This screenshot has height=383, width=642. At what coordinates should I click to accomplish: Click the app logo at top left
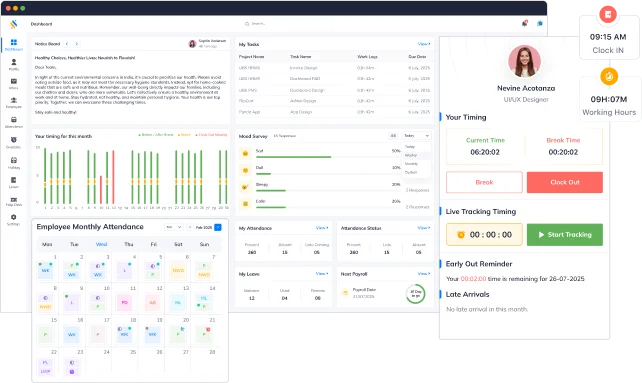point(14,24)
